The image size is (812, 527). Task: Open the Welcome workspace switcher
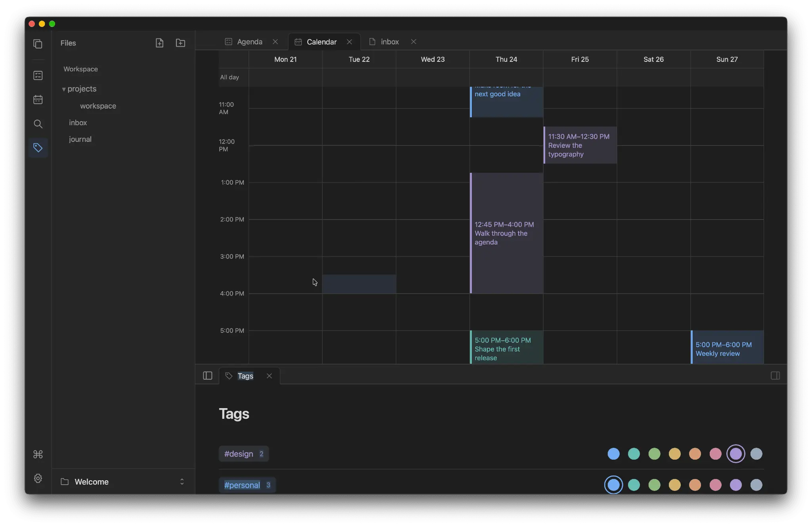tap(123, 481)
